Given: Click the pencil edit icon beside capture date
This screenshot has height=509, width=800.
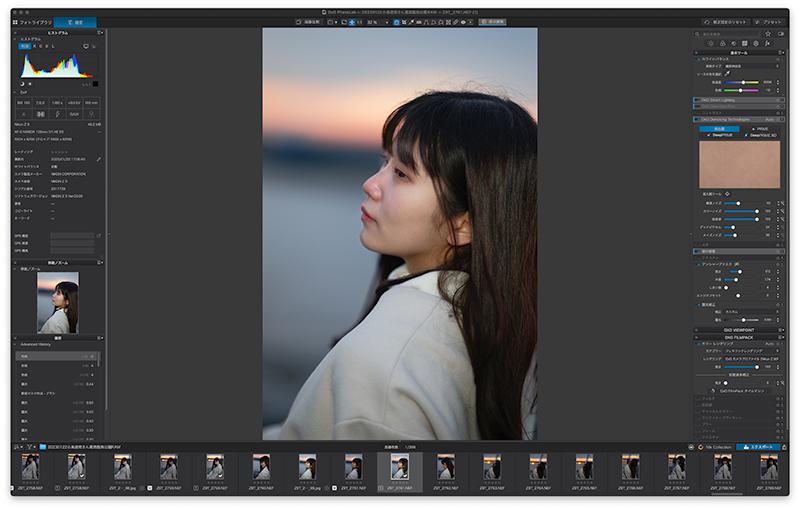Looking at the screenshot, I should pyautogui.click(x=98, y=158).
